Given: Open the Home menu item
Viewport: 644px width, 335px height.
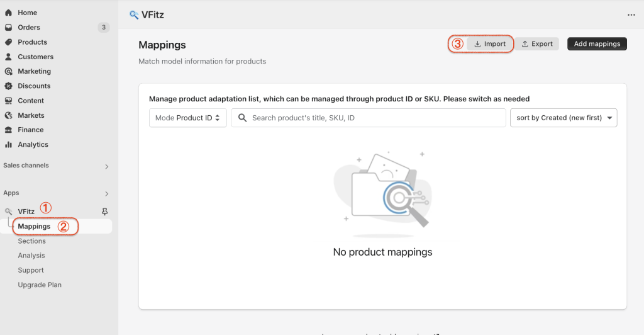Looking at the screenshot, I should [x=27, y=13].
